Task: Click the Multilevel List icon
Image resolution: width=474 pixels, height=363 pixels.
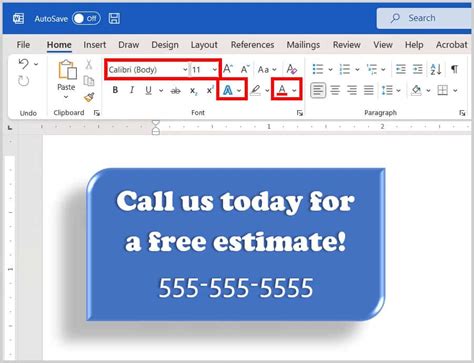Action: pyautogui.click(x=371, y=69)
